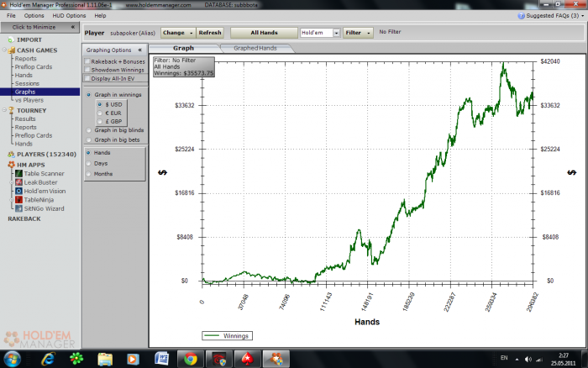Click the Players group icon
The width and height of the screenshot is (588, 368).
[x=11, y=155]
